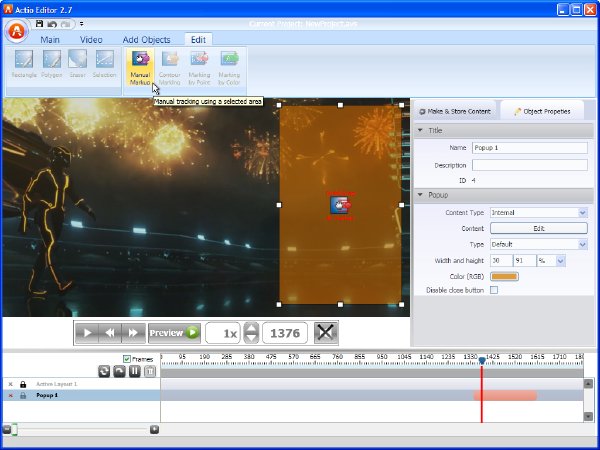Image resolution: width=600 pixels, height=450 pixels.
Task: Select Marking by Color tool
Action: pyautogui.click(x=229, y=67)
